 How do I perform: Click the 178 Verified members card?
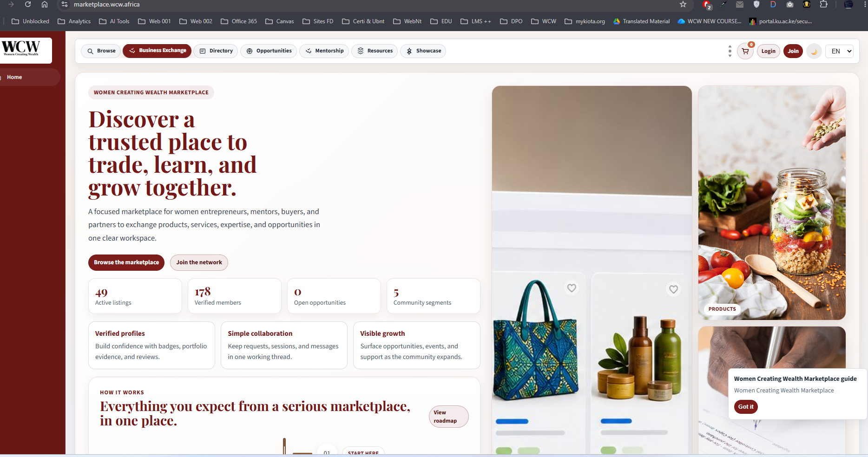coord(235,296)
